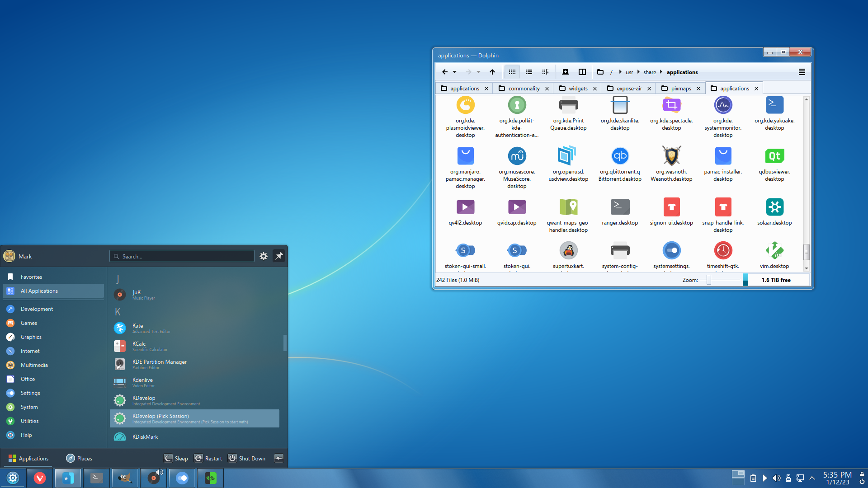Viewport: 868px width, 488px height.
Task: Switch launcher to Places view
Action: tap(79, 458)
